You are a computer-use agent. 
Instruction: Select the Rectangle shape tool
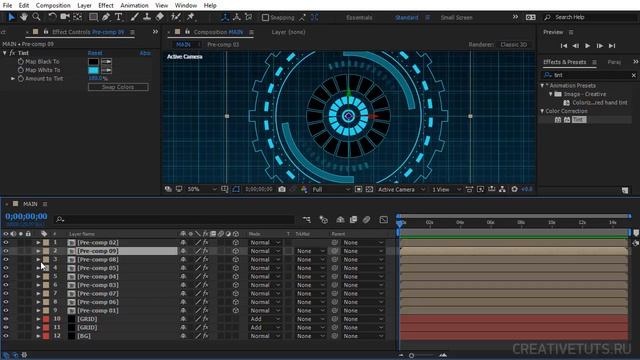(x=93, y=17)
